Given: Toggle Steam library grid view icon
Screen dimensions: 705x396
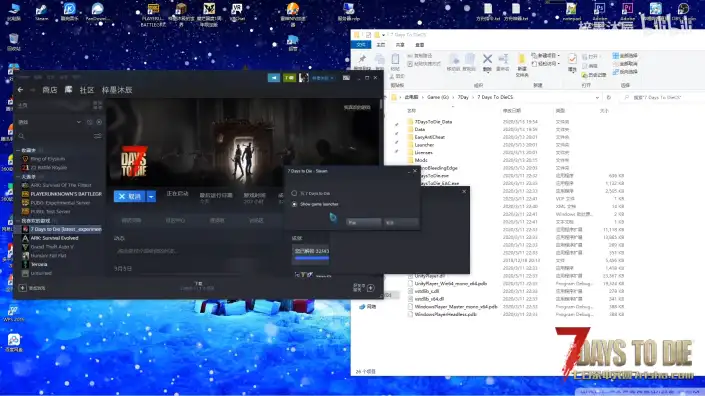Looking at the screenshot, I should pos(98,105).
